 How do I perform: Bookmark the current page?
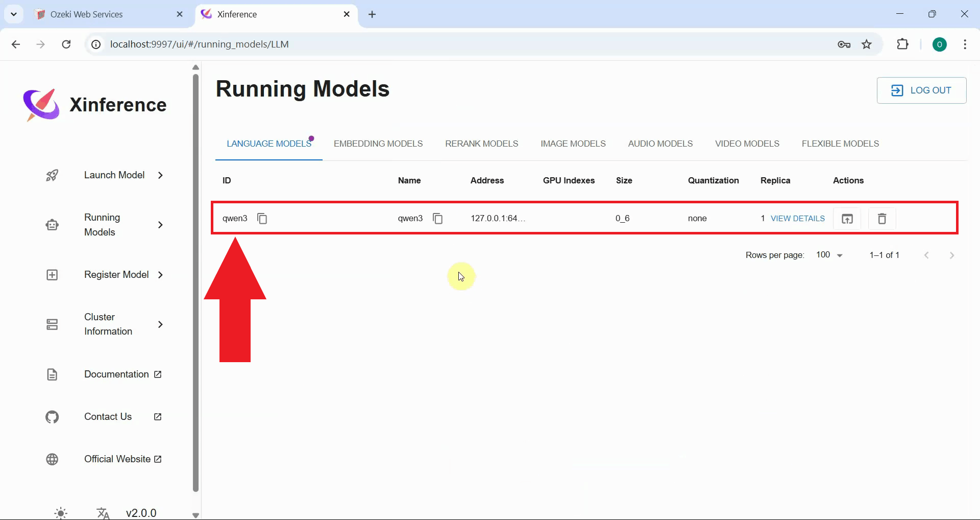tap(867, 44)
